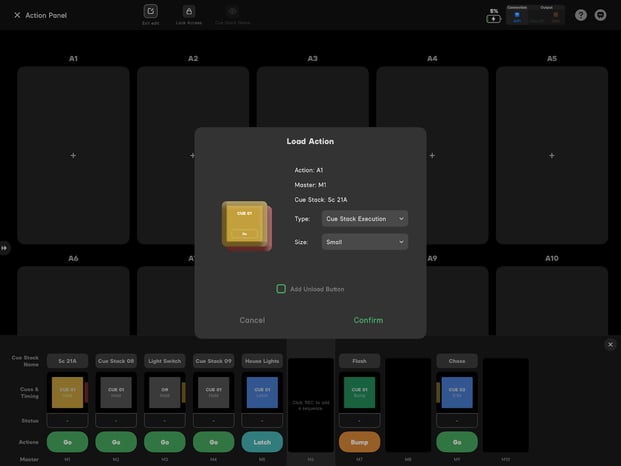621x466 pixels.
Task: Click the Go button for master M2
Action: pyautogui.click(x=116, y=442)
